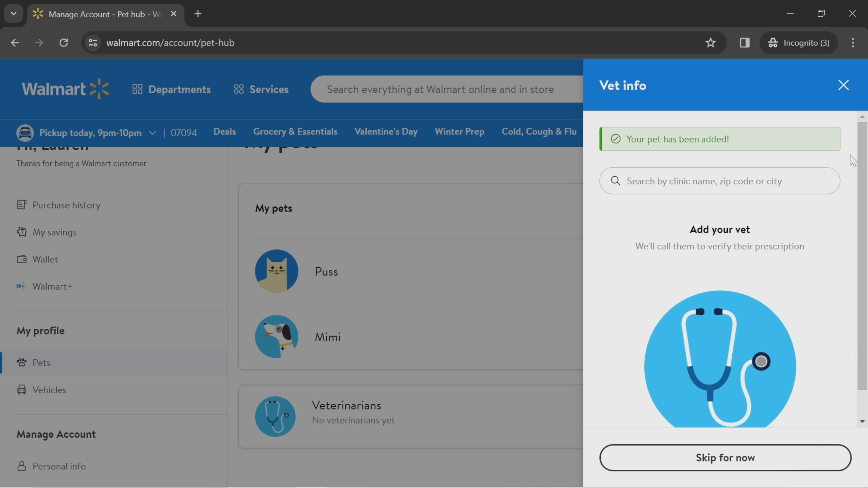868x488 pixels.
Task: Go forward in browser
Action: coord(39,43)
